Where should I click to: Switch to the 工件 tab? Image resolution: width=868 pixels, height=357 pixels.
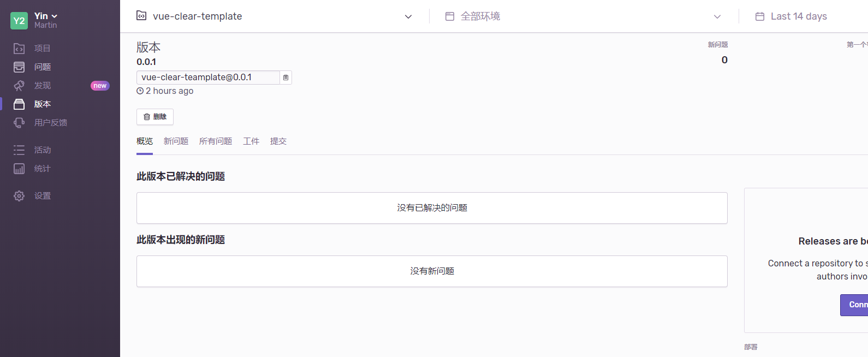coord(251,141)
